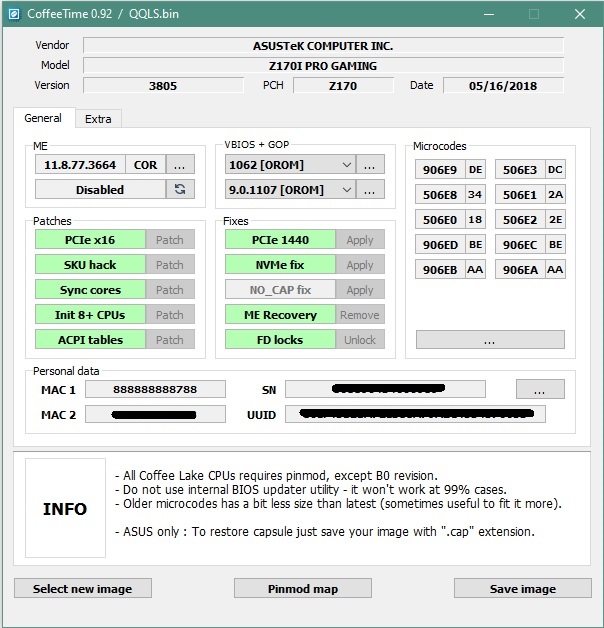The height and width of the screenshot is (628, 604).
Task: Click the FD locks label
Action: click(x=280, y=339)
